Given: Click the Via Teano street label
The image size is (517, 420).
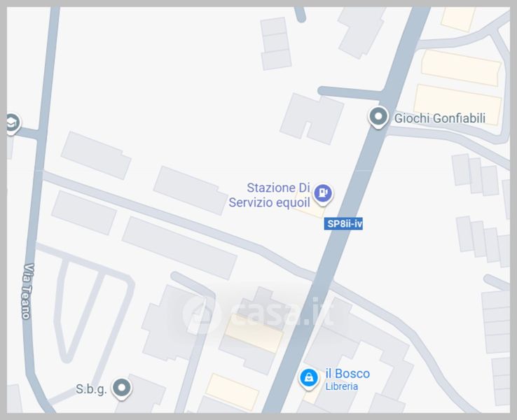Looking at the screenshot, I should point(28,291).
